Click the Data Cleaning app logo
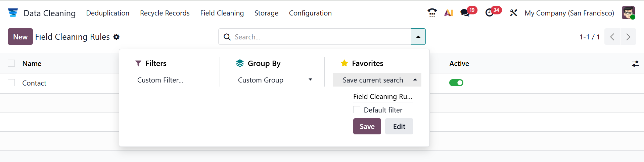Image resolution: width=644 pixels, height=162 pixels. (13, 13)
